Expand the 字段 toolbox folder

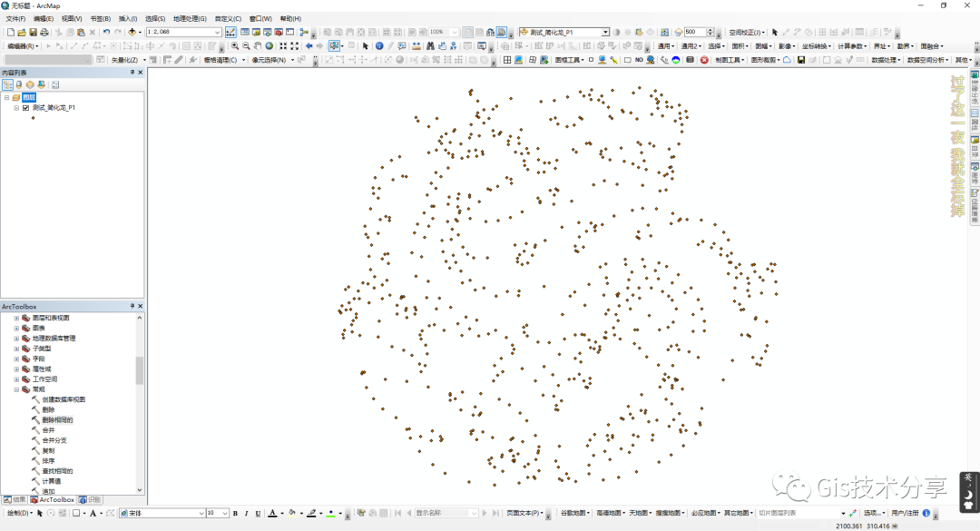(16, 359)
